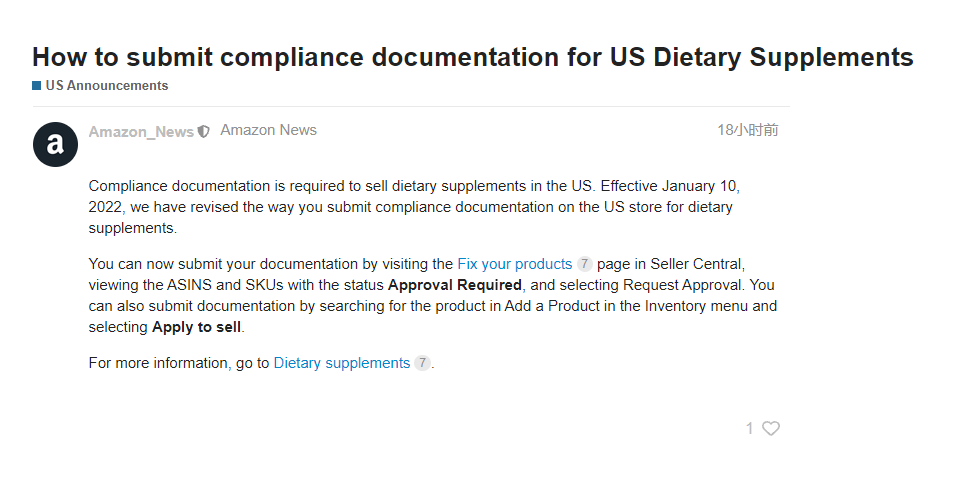
Task: Click the click-count badge after Fix your products
Action: [x=584, y=264]
